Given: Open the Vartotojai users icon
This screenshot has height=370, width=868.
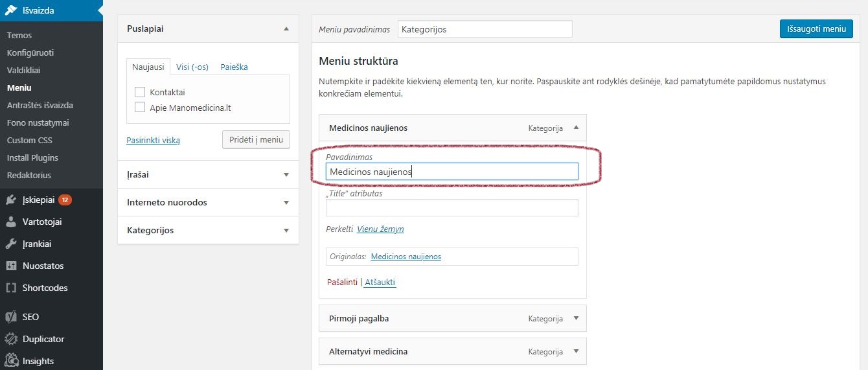Looking at the screenshot, I should [11, 222].
